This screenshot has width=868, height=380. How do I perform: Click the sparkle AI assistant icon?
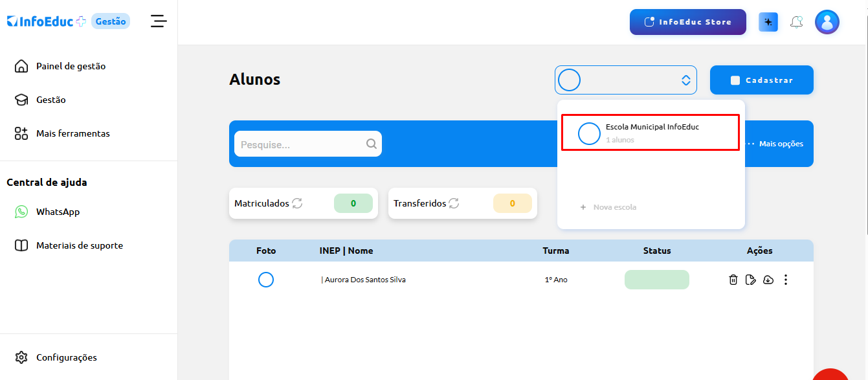[768, 22]
